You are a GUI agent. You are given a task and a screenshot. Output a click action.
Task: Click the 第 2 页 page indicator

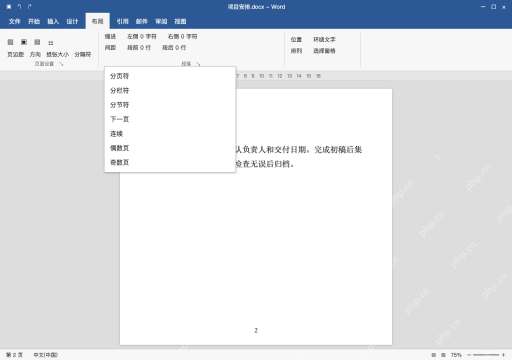click(14, 355)
